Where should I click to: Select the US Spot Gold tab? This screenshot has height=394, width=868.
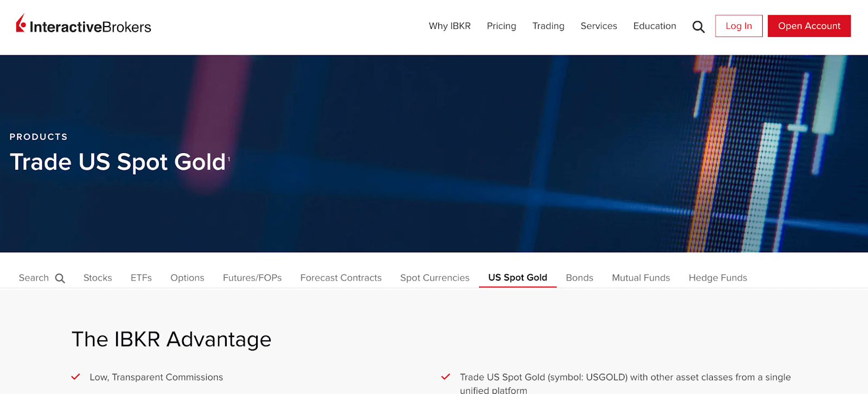point(518,277)
